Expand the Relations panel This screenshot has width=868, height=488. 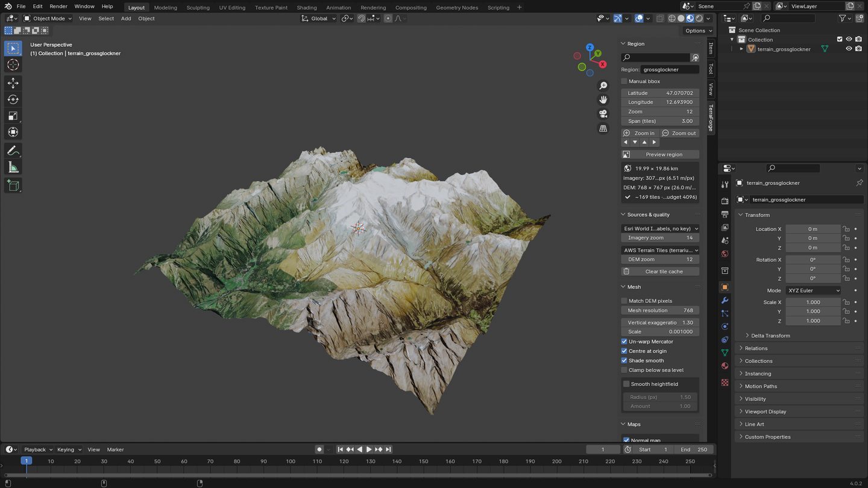tap(756, 348)
